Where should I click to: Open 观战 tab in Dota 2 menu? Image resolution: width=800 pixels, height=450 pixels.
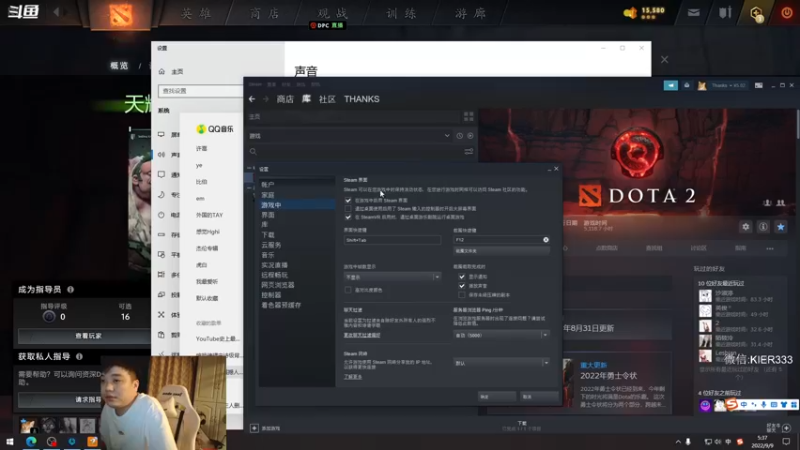(332, 14)
